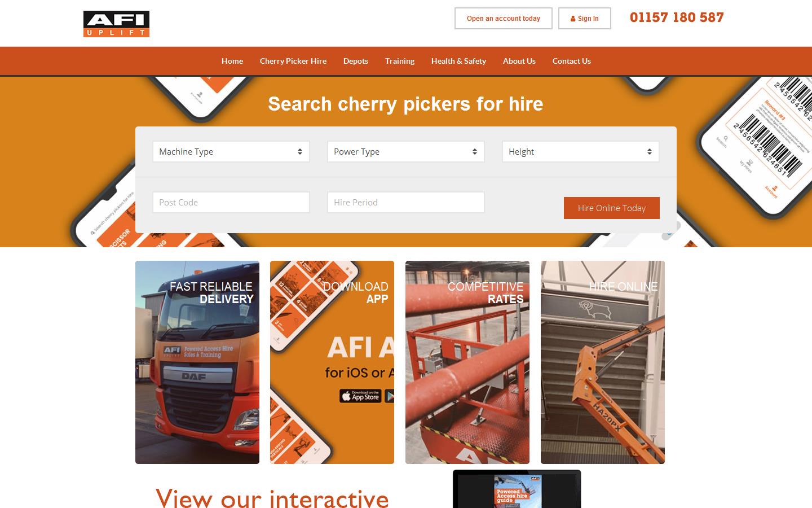This screenshot has height=508, width=812.
Task: Open the Powered Access hire guide preview
Action: point(517,490)
